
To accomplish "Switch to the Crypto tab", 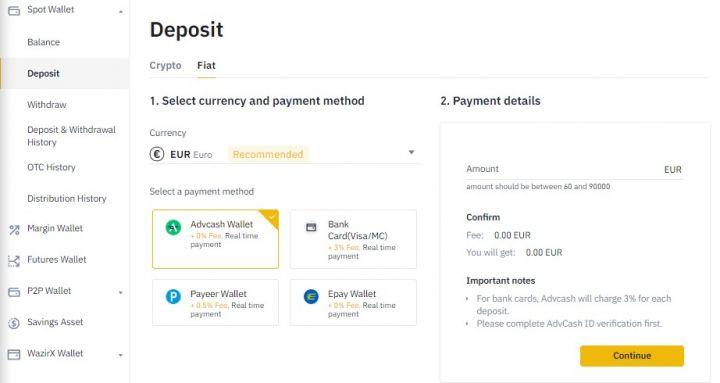I will (165, 66).
